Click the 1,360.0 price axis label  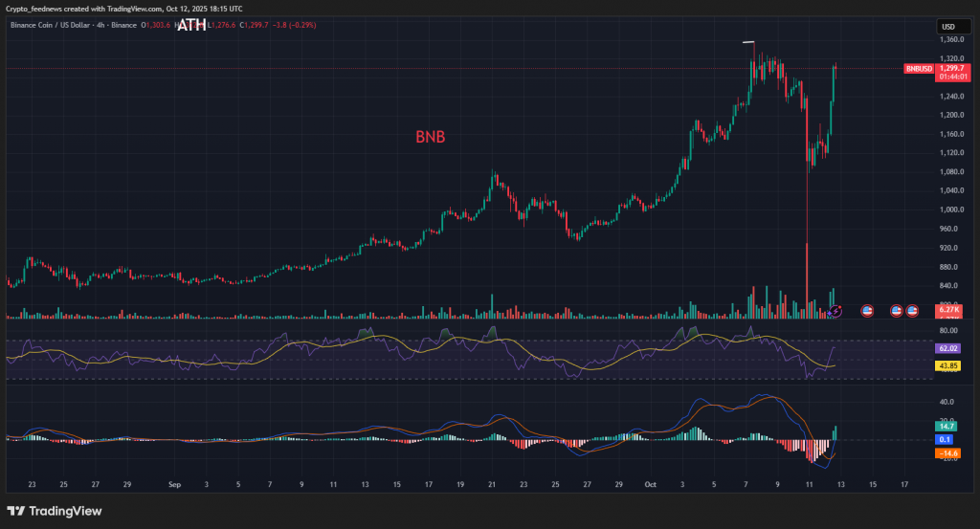click(x=952, y=39)
